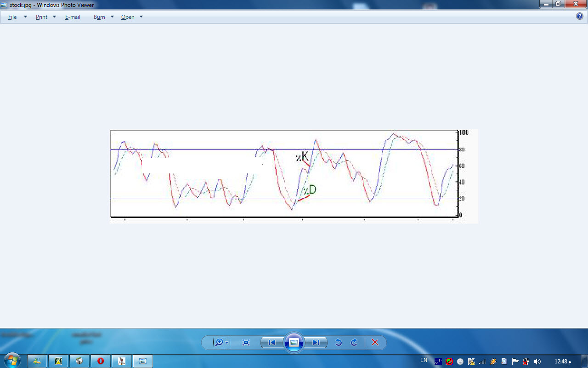The width and height of the screenshot is (588, 368).
Task: Open the blocked red-circle tray icon
Action: 449,362
